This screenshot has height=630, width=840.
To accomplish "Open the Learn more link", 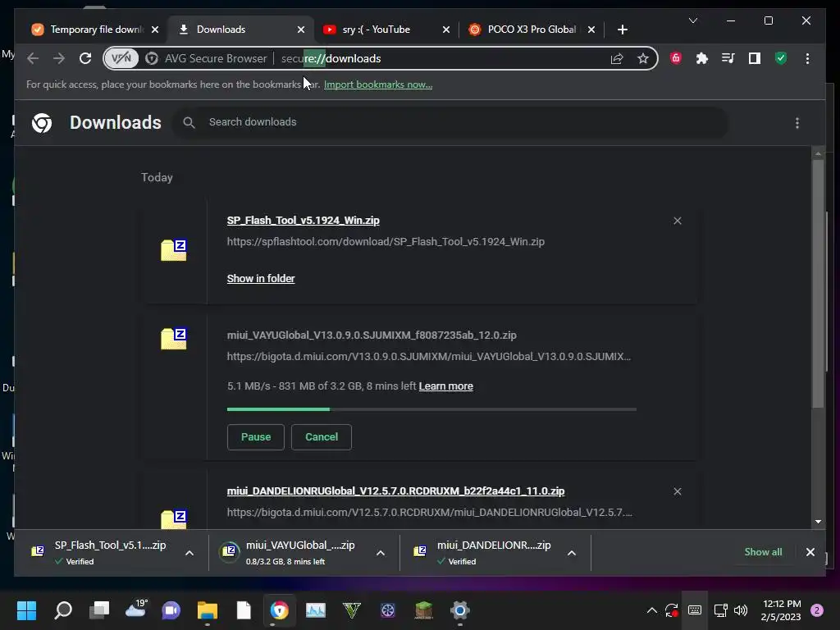I will [x=445, y=386].
